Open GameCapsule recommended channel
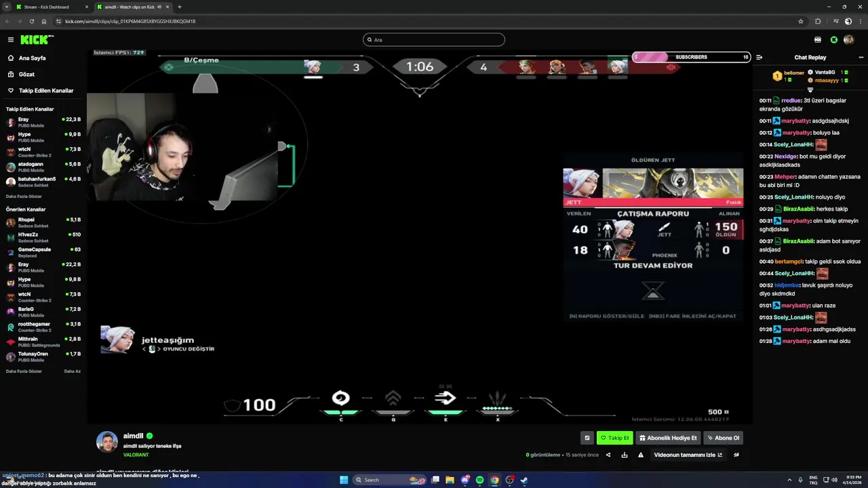868x488 pixels. coord(43,252)
